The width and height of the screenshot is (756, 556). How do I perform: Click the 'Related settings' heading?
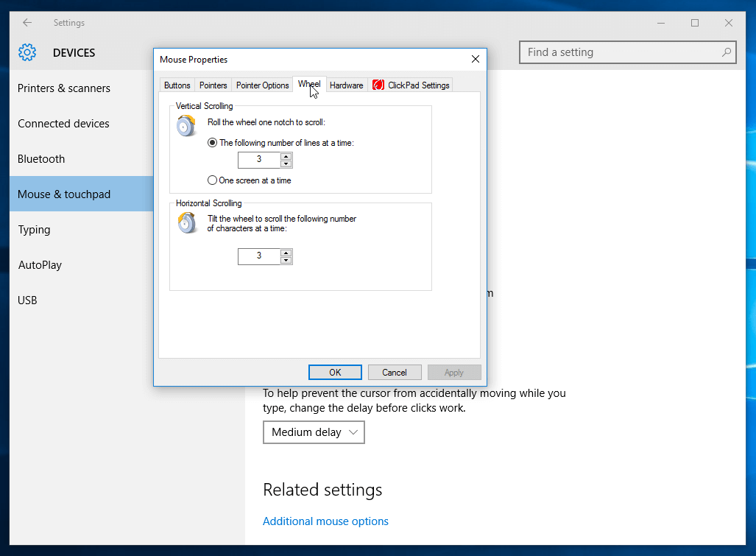click(322, 490)
